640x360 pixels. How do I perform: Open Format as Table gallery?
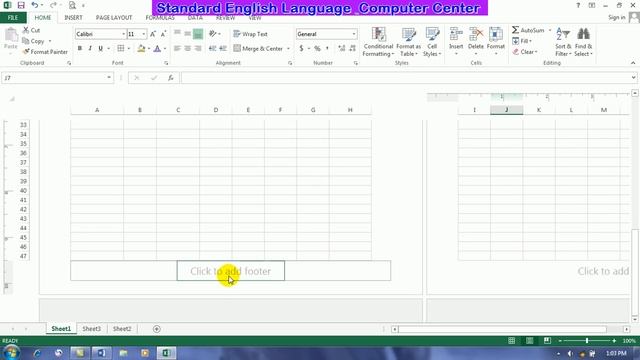click(408, 42)
